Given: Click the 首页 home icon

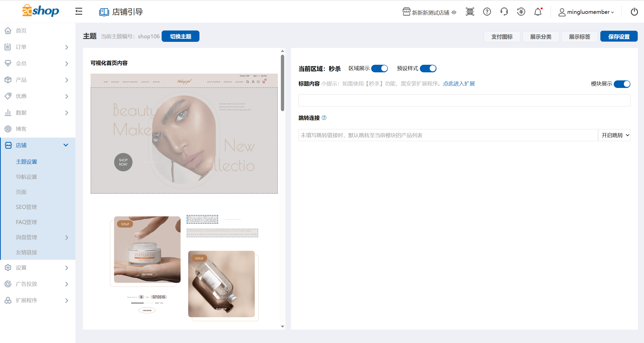Looking at the screenshot, I should point(8,30).
